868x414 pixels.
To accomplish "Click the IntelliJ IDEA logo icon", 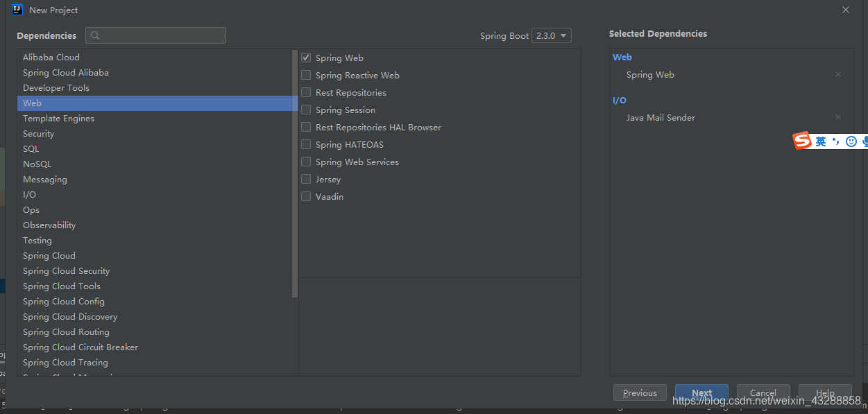I will pos(17,10).
